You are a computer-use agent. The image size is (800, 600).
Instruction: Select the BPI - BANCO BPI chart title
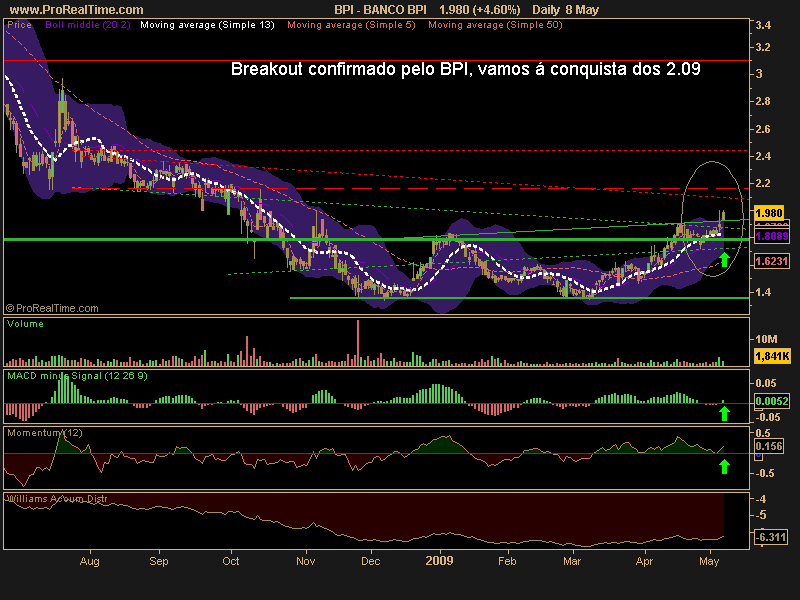point(380,10)
